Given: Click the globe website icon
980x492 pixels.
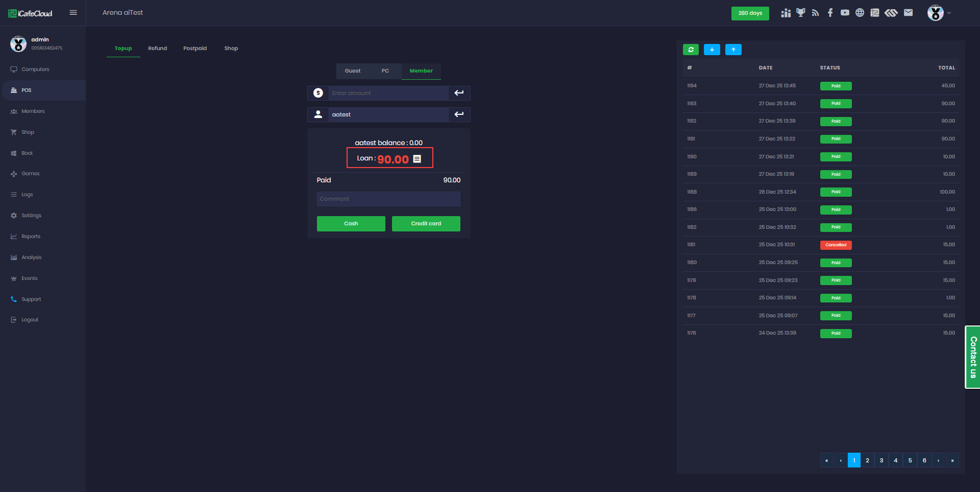Looking at the screenshot, I should 860,13.
